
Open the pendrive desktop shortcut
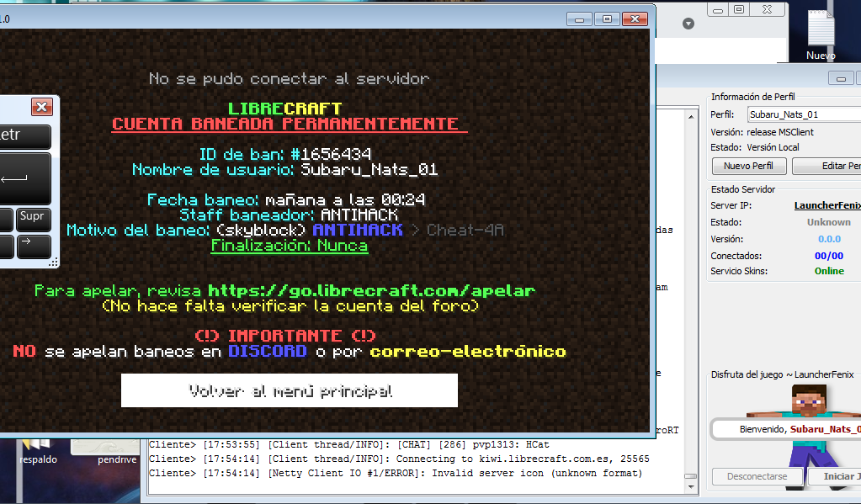pos(116,448)
